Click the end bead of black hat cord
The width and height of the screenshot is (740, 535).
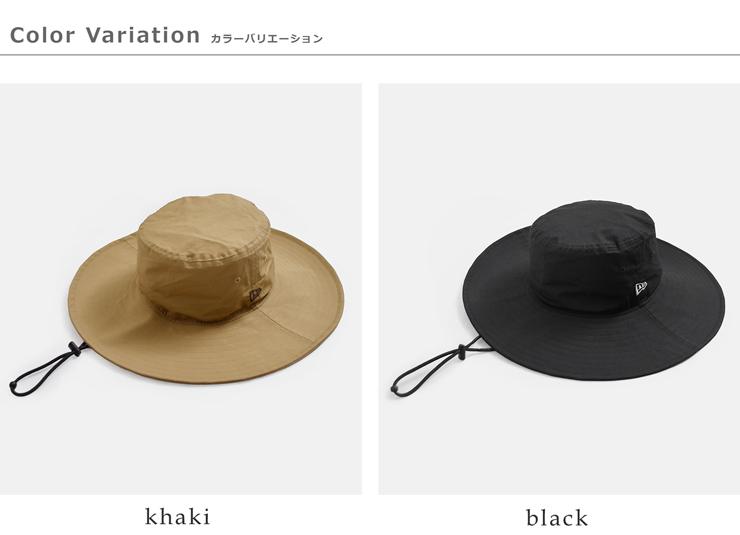pyautogui.click(x=395, y=389)
